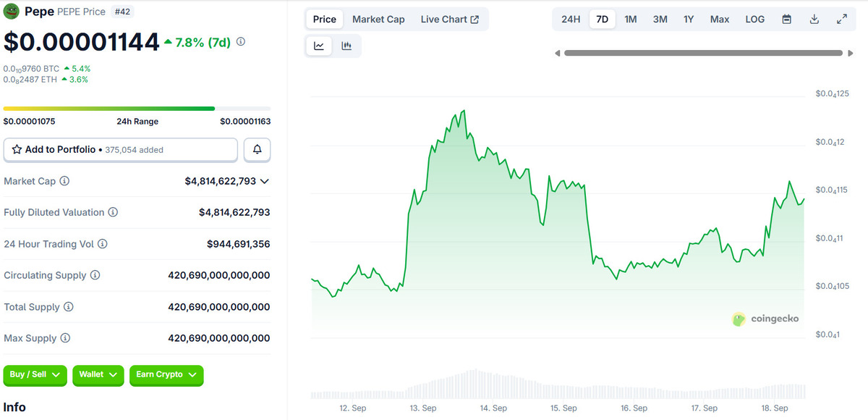Click the Circulating Supply 420,690,000,000,000 value
Image resolution: width=868 pixels, height=420 pixels.
(x=219, y=275)
